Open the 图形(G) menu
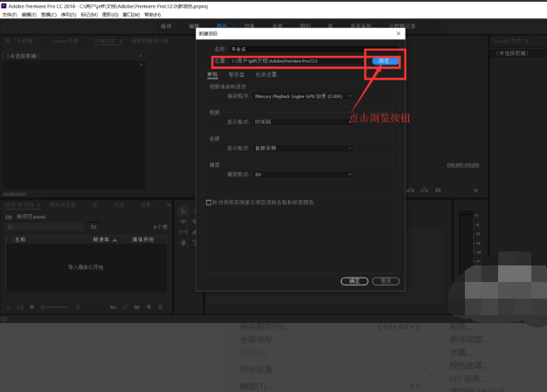This screenshot has height=392, width=547. pyautogui.click(x=110, y=15)
